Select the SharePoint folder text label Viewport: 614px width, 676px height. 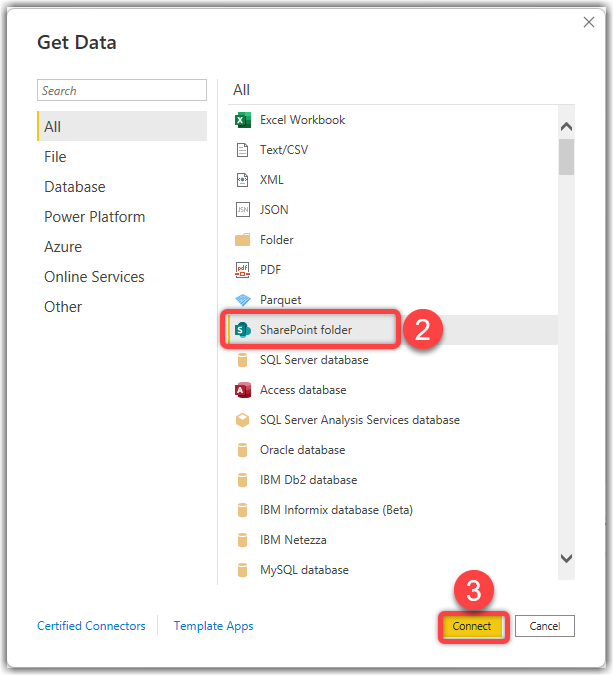(306, 330)
